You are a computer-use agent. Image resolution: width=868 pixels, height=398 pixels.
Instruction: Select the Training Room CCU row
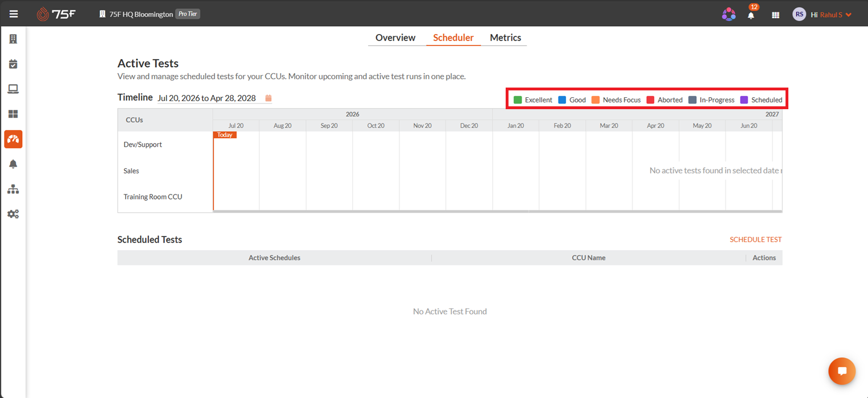coord(165,197)
